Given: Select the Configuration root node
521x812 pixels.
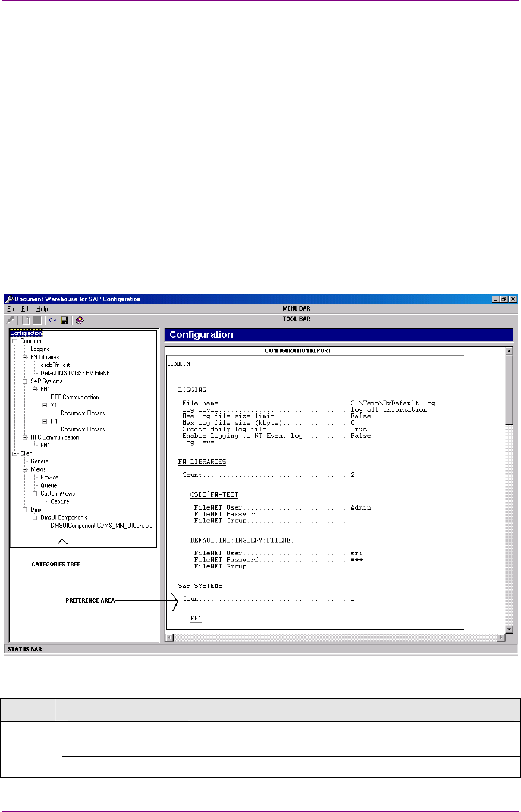Looking at the screenshot, I should 26,333.
